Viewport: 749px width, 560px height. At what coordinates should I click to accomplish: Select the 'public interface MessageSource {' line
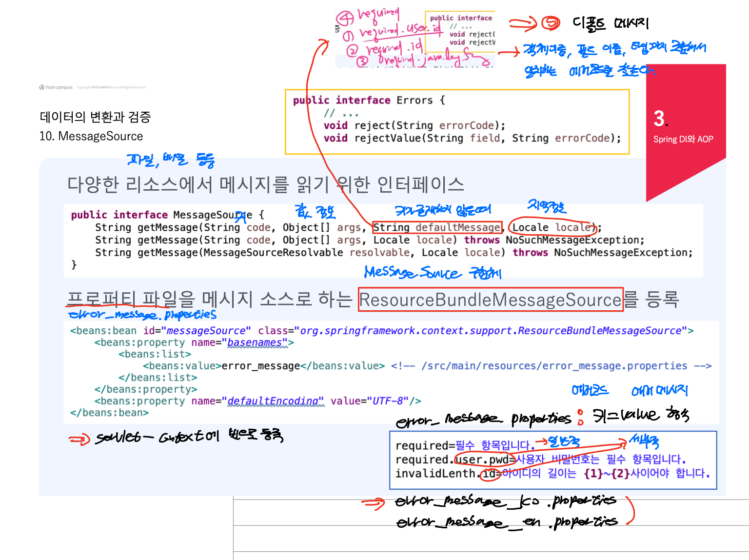(168, 215)
